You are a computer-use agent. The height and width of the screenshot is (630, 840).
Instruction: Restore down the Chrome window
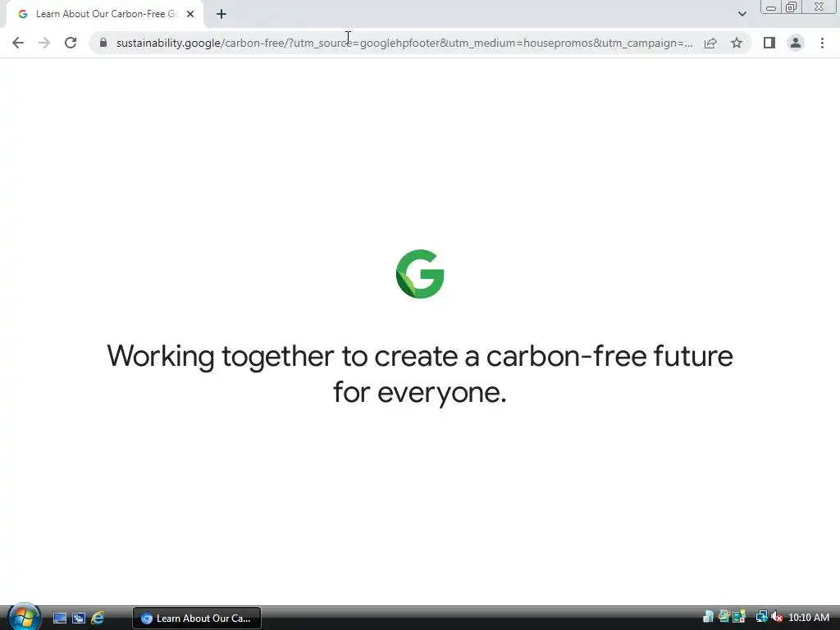pyautogui.click(x=791, y=7)
